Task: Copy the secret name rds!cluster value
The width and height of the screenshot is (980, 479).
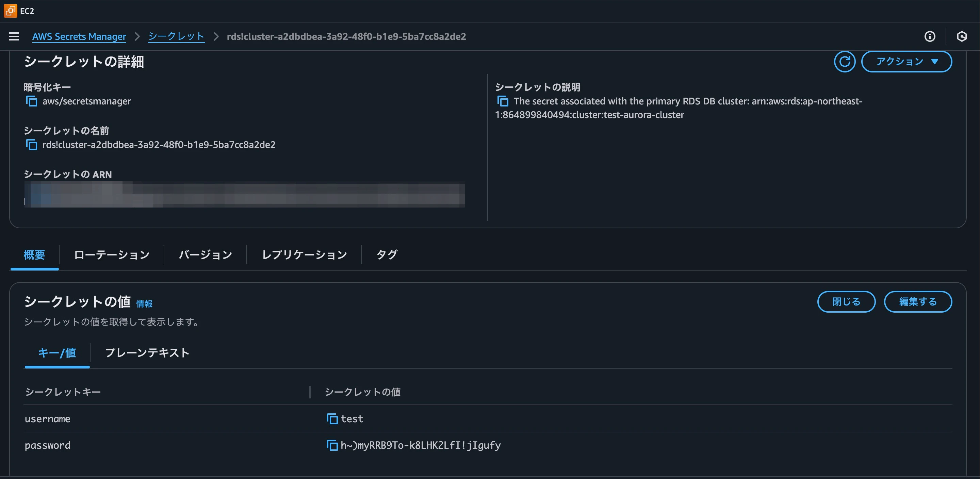Action: [31, 145]
